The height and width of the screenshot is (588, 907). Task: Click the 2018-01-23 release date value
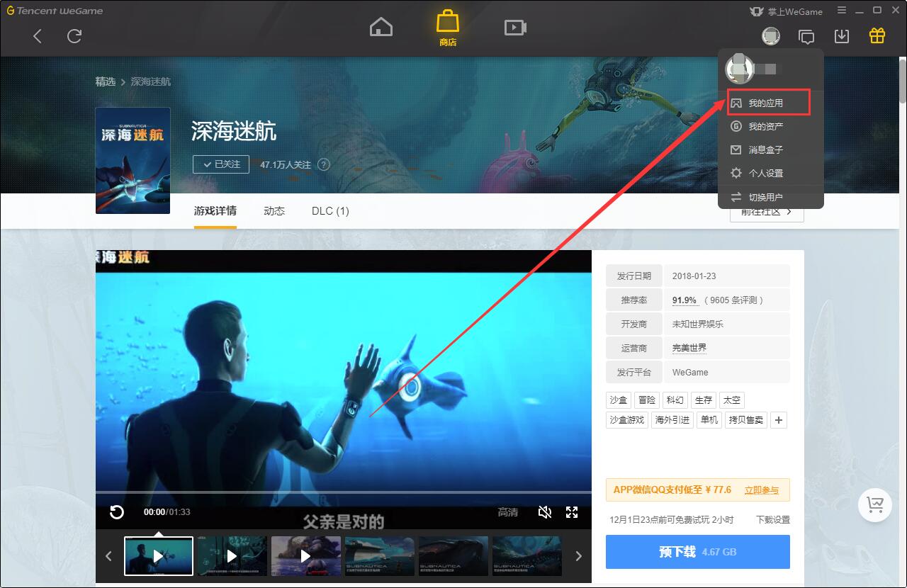[694, 276]
